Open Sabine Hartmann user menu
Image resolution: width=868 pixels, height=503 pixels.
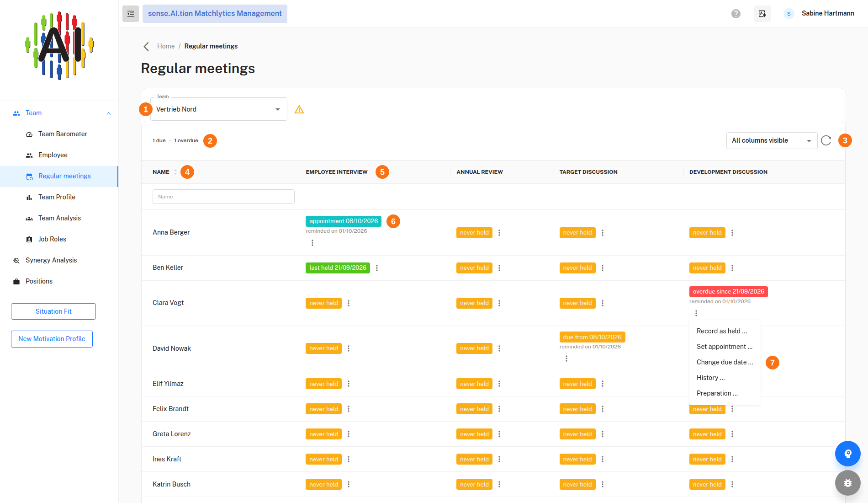pyautogui.click(x=819, y=14)
